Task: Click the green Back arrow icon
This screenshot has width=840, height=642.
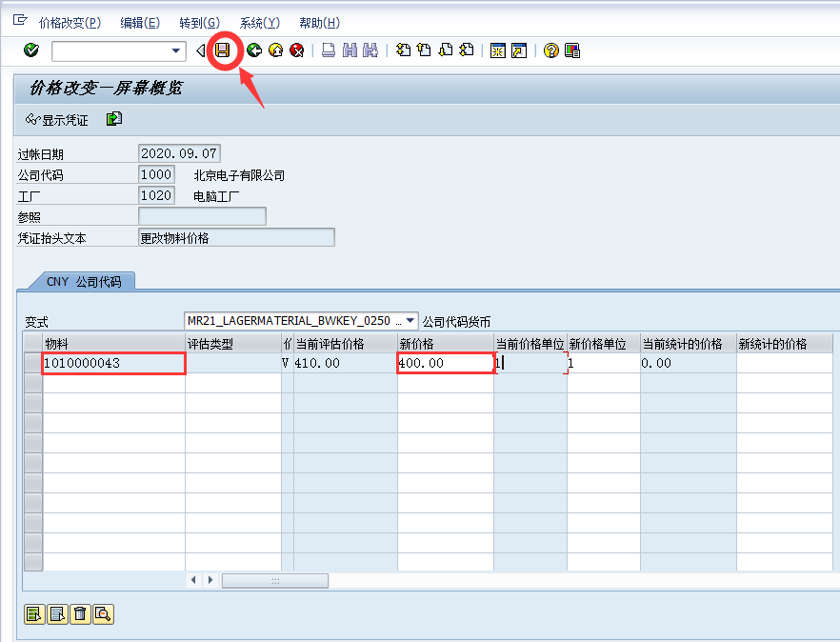Action: [x=253, y=50]
